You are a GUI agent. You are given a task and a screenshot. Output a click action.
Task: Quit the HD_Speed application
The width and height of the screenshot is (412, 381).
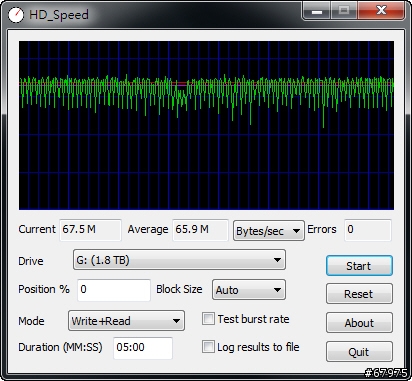click(x=359, y=352)
